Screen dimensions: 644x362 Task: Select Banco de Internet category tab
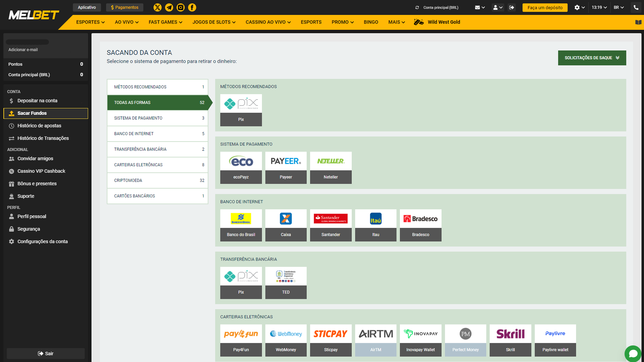point(157,134)
